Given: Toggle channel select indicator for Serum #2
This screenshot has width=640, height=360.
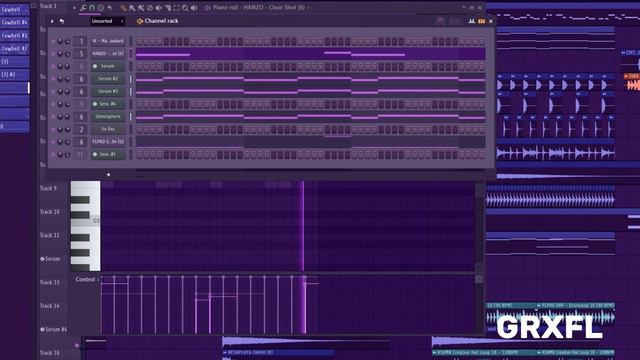Looking at the screenshot, I should click(131, 79).
